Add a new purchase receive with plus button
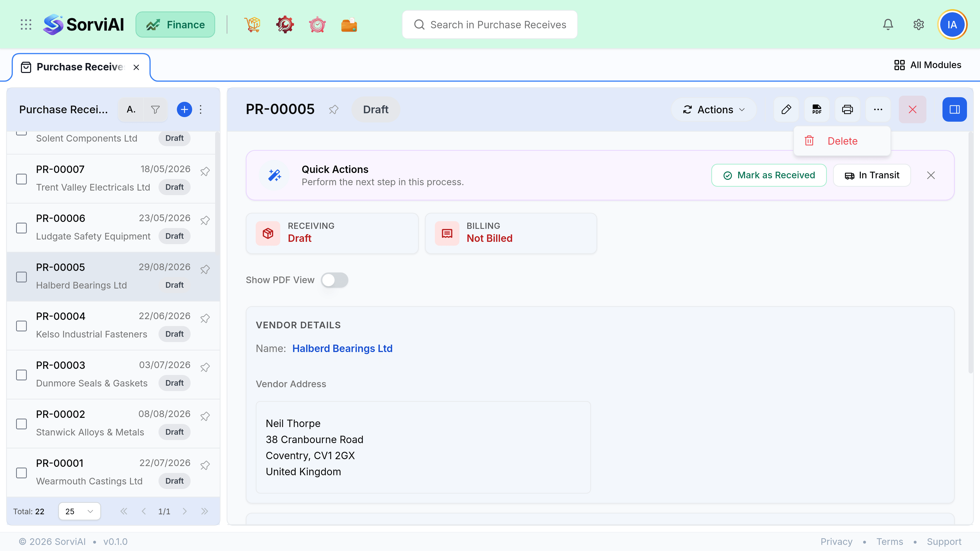The image size is (980, 551). [185, 109]
